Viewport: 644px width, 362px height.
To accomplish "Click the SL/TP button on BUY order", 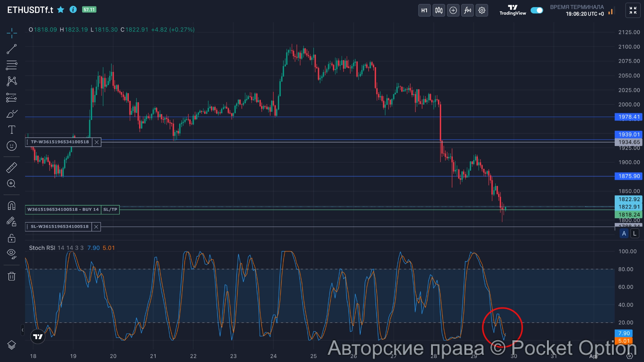I will 110,210.
